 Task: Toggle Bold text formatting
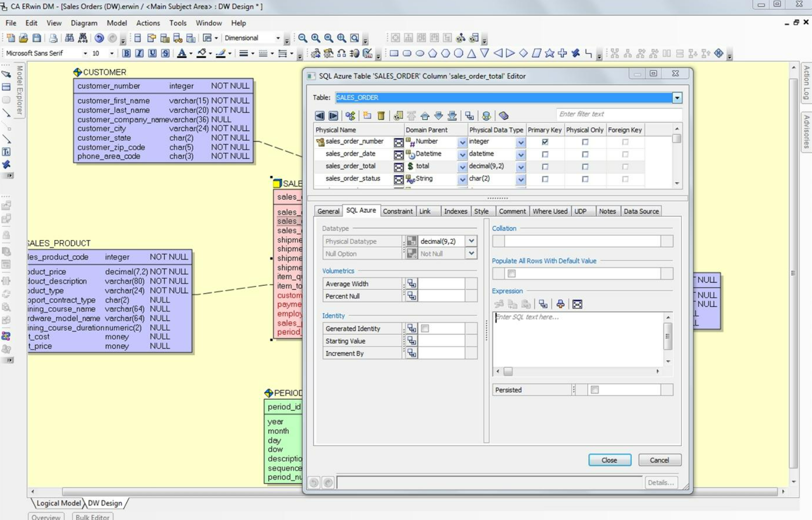126,53
